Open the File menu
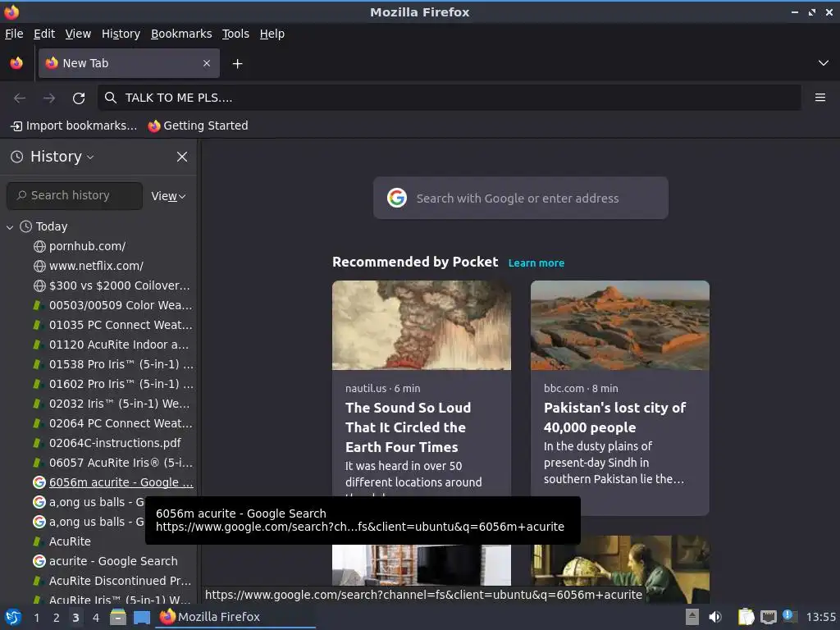This screenshot has width=840, height=630. (14, 34)
